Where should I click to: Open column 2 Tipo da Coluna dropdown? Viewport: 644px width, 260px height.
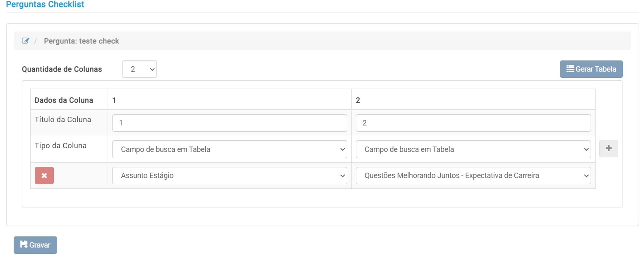[x=473, y=149]
